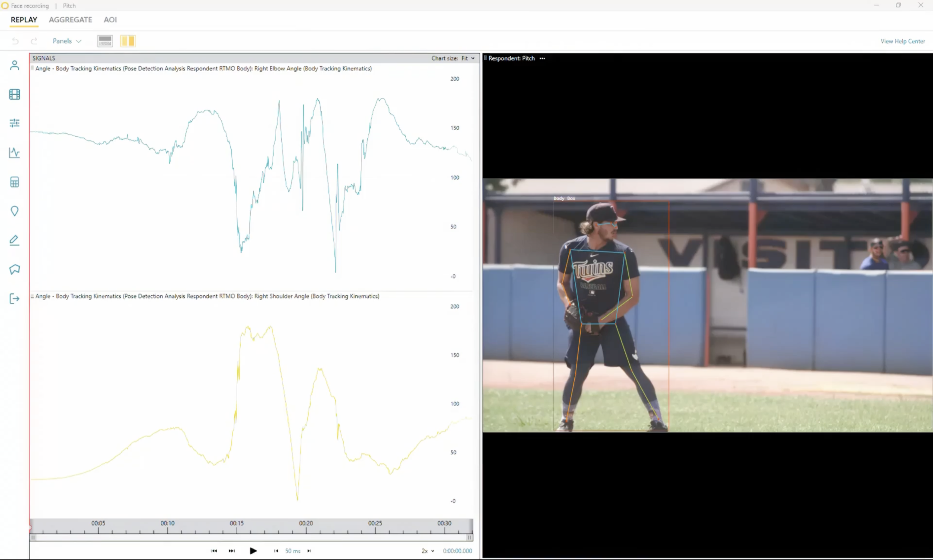Open Respondent Pitch options via ellipsis button
This screenshot has height=560, width=933.
[x=542, y=59]
